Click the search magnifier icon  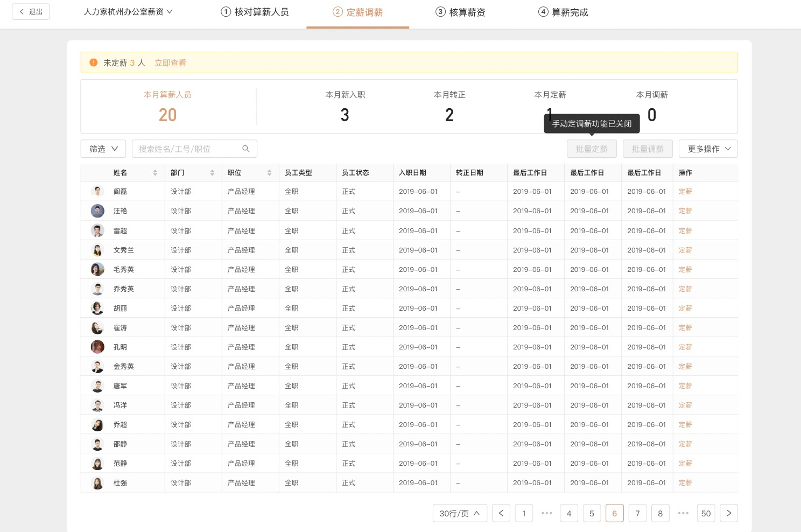click(246, 149)
